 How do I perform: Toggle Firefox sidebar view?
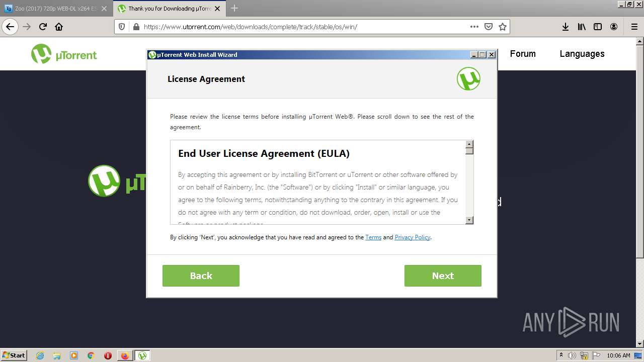[x=598, y=27]
